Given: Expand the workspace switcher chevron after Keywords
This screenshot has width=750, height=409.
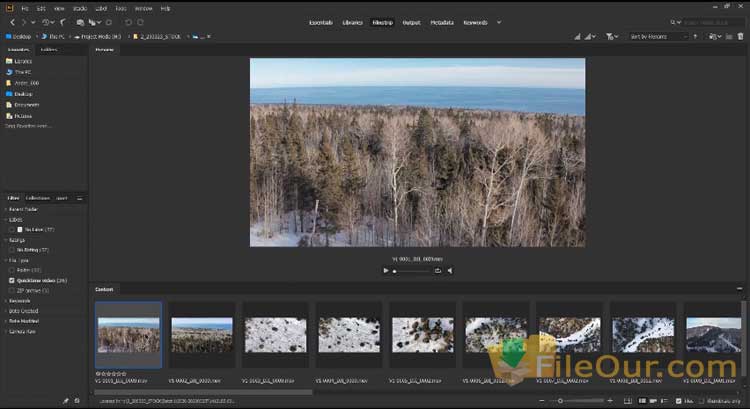Looking at the screenshot, I should (x=498, y=21).
